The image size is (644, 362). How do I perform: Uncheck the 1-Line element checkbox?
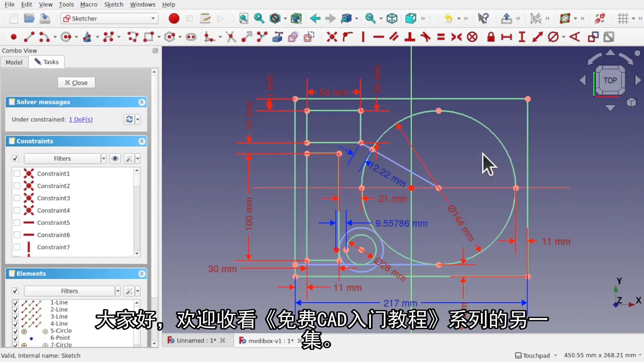pos(15,303)
